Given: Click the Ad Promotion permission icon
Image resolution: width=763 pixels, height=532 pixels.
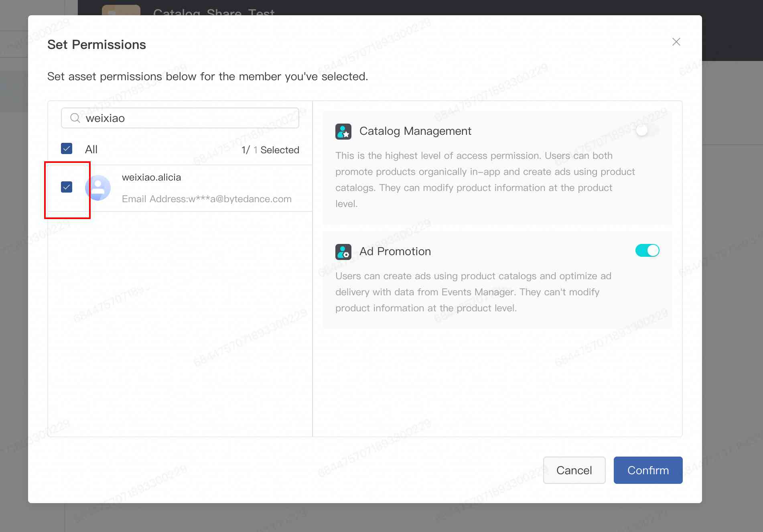Looking at the screenshot, I should coord(343,252).
